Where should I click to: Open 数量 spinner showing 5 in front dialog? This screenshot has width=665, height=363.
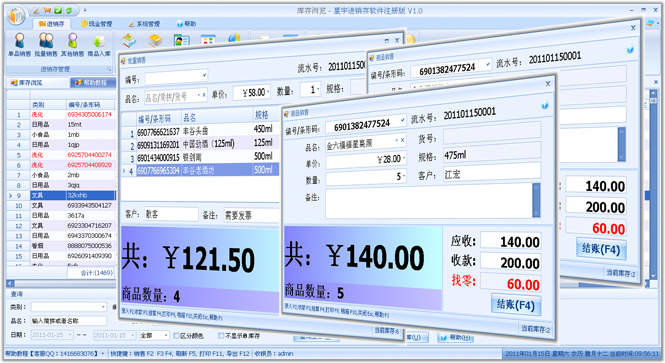tap(404, 175)
